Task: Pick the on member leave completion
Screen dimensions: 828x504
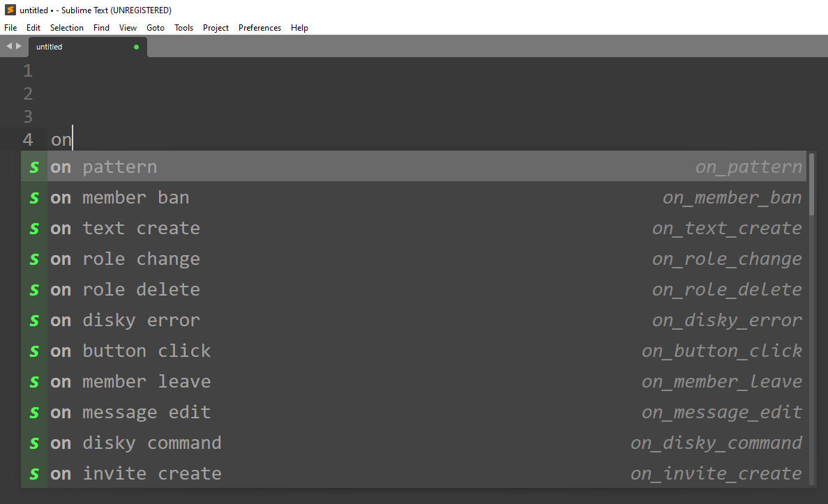Action: [x=414, y=381]
